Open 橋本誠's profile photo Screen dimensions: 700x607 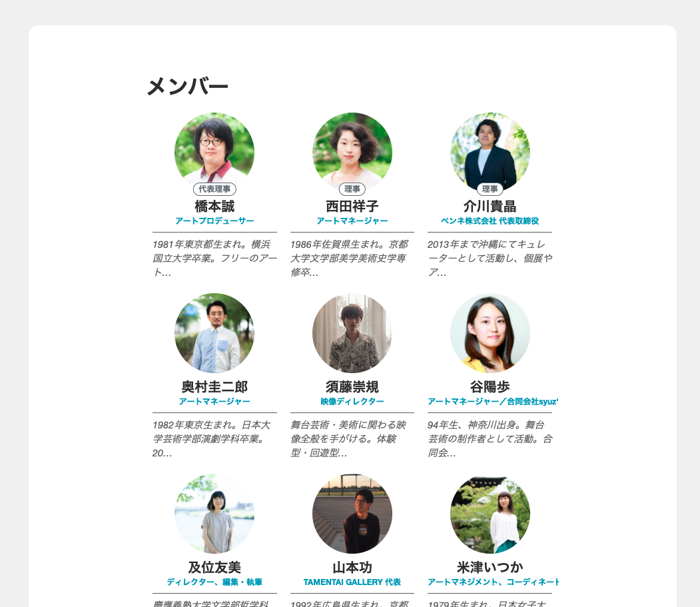tap(214, 153)
